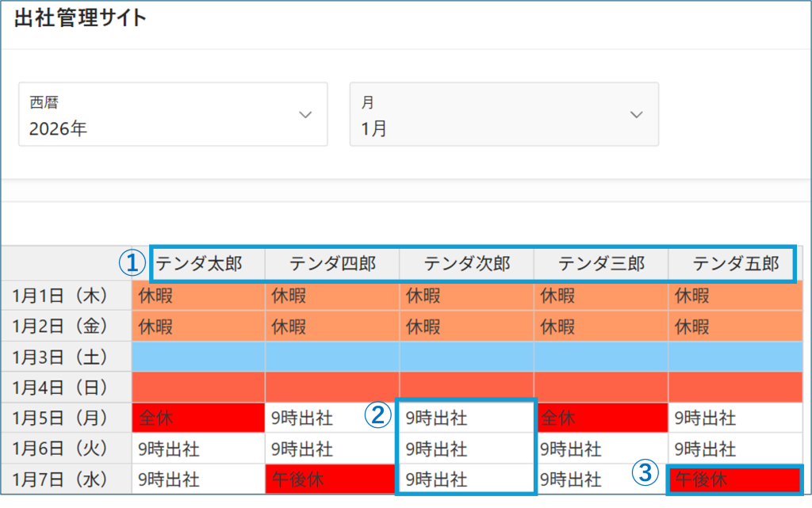Select the テンダ太郎 column header
This screenshot has height=508, width=812.
pos(198,263)
